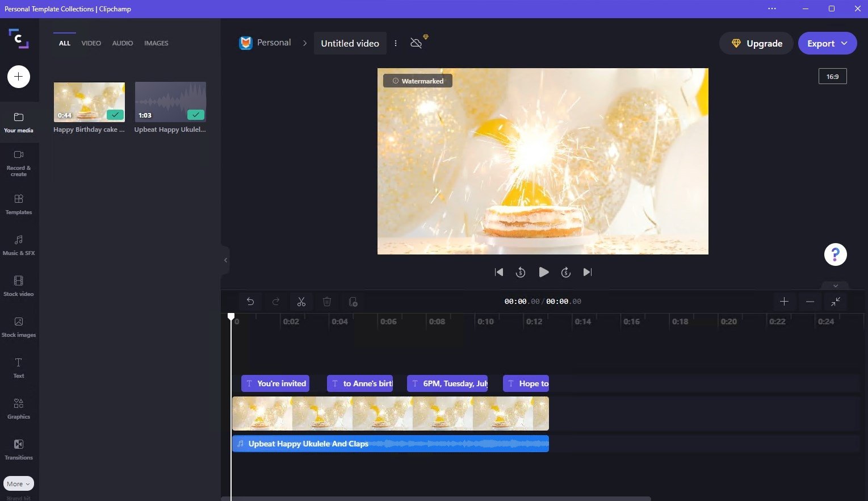The height and width of the screenshot is (501, 868).
Task: Click the Untitled video title field
Action: pos(350,43)
